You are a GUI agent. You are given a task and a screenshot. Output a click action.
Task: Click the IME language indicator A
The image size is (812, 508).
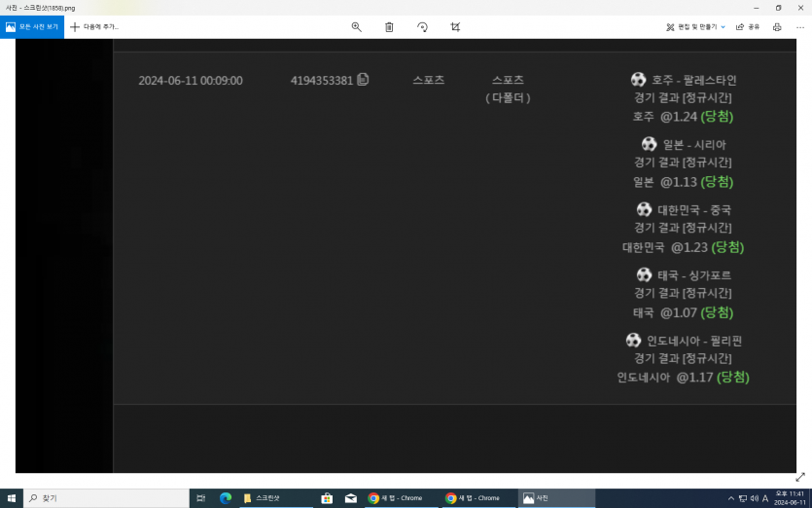click(765, 498)
